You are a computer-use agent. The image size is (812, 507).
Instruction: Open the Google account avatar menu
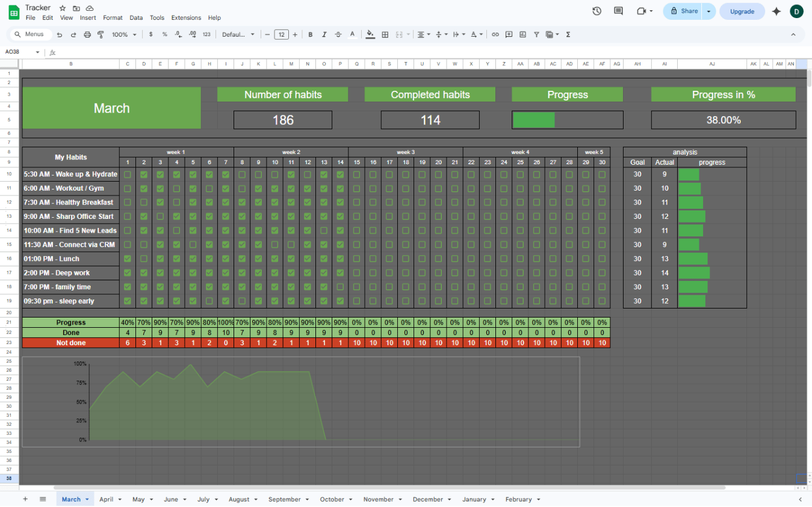click(x=796, y=11)
